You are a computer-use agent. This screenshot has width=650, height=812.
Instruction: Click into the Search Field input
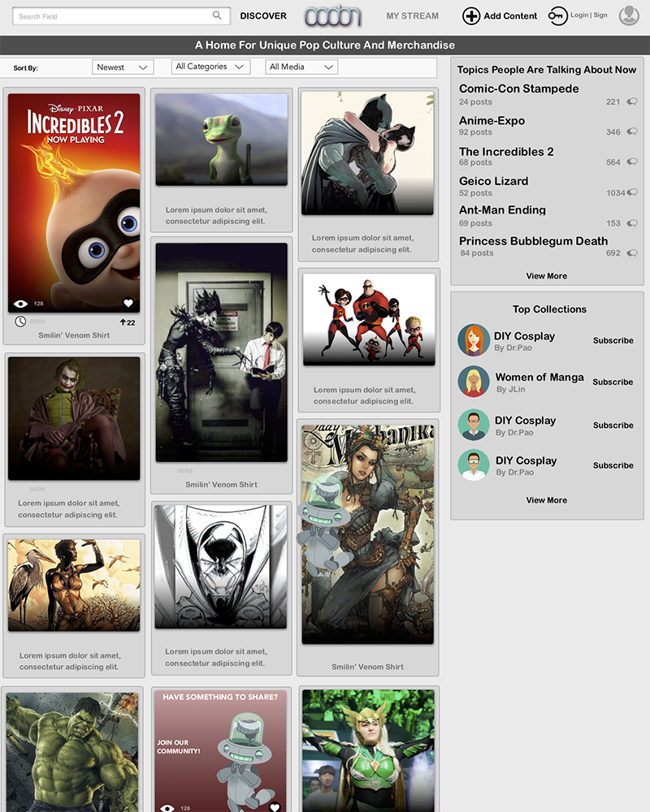coord(114,15)
